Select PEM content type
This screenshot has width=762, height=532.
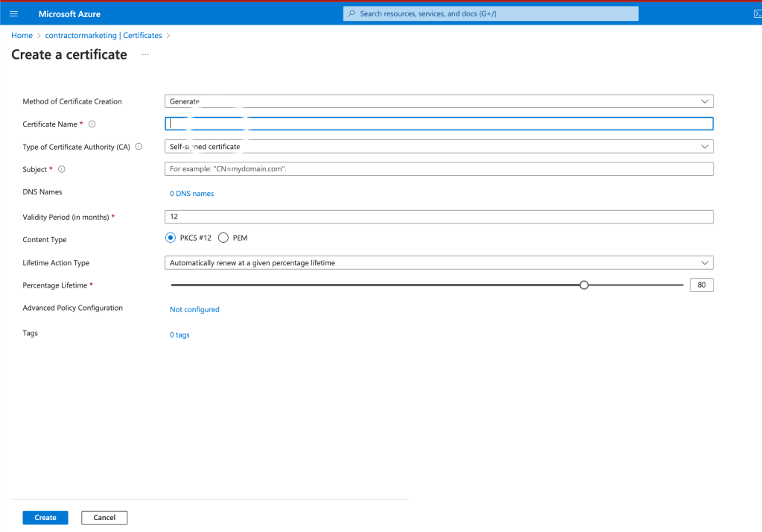point(223,238)
